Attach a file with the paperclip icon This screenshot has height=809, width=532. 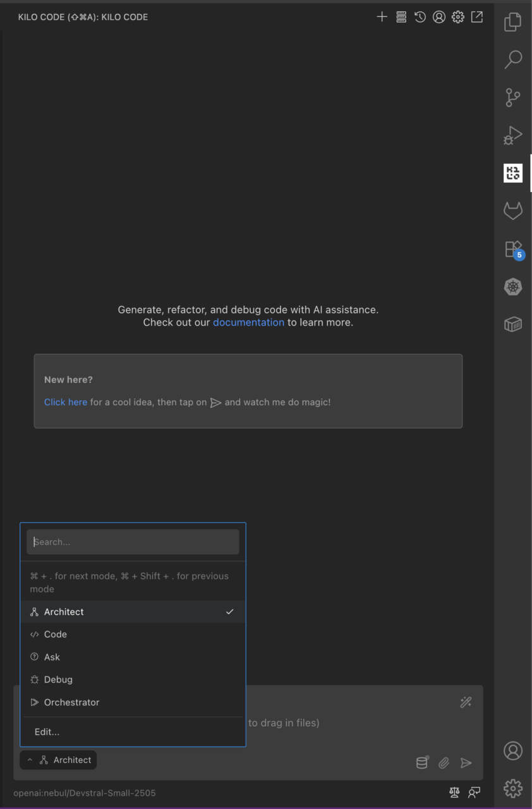444,763
